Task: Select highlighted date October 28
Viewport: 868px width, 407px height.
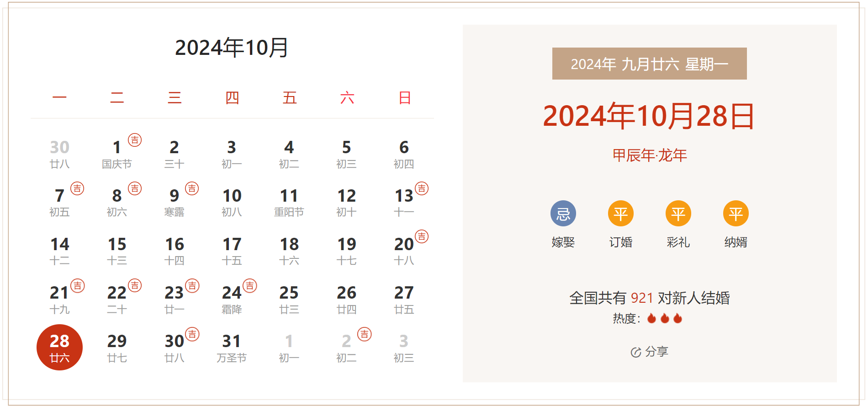Action: tap(59, 348)
